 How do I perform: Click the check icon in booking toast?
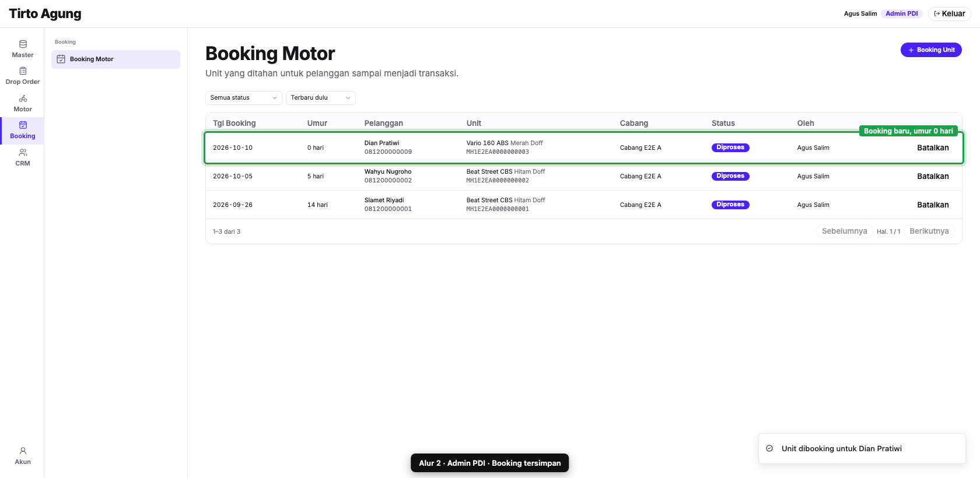(x=769, y=448)
